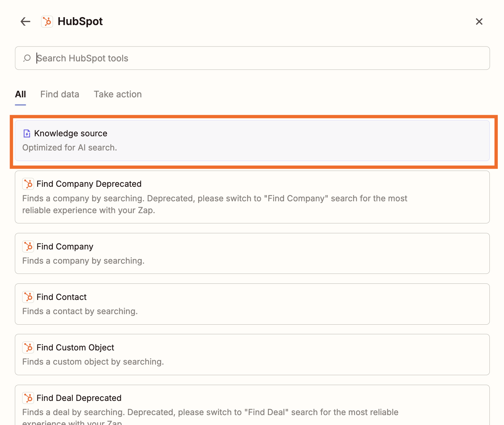The height and width of the screenshot is (425, 504).
Task: Click the Knowledge source document icon
Action: click(27, 133)
